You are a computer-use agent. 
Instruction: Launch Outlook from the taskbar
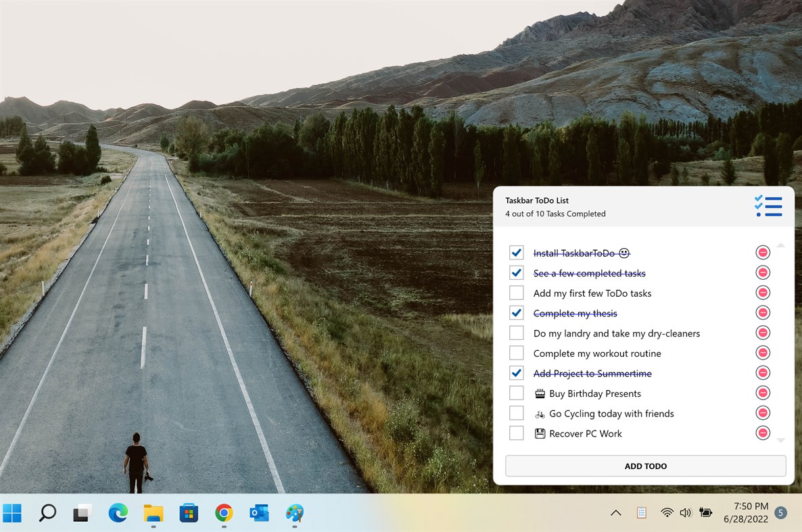point(259,514)
